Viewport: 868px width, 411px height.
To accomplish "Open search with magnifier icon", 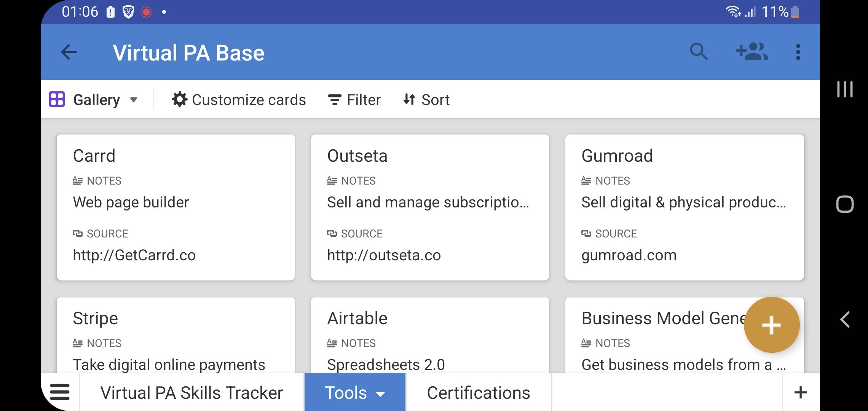I will (699, 52).
